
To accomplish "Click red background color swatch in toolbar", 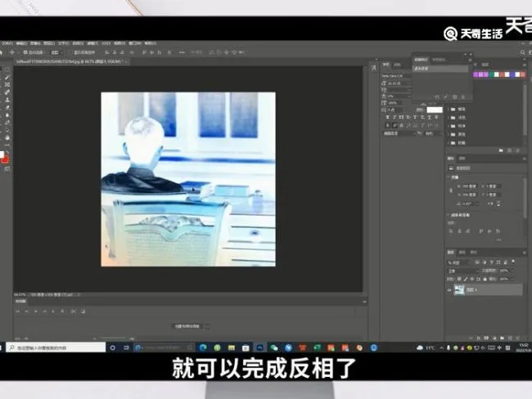I will (x=5, y=159).
